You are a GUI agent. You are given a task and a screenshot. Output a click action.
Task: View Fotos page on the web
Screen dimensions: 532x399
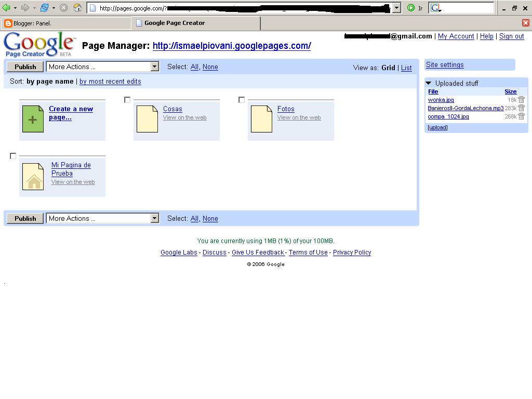pyautogui.click(x=299, y=117)
